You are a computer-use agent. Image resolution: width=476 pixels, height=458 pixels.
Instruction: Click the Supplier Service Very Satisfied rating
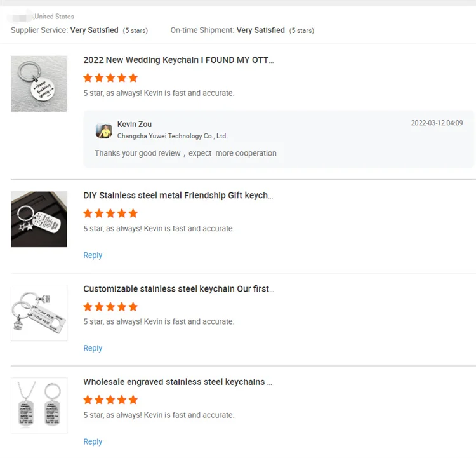pos(94,30)
